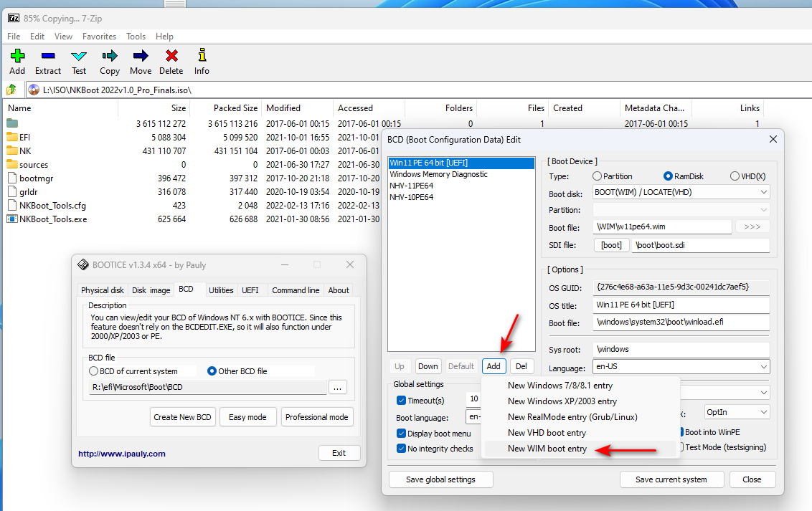Switch to Disk image tab in BOOTICE
The height and width of the screenshot is (511, 812).
tap(151, 290)
